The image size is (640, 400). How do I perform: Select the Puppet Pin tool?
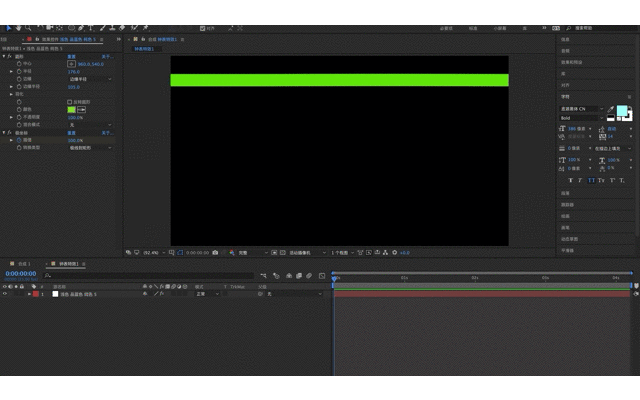coord(145,28)
